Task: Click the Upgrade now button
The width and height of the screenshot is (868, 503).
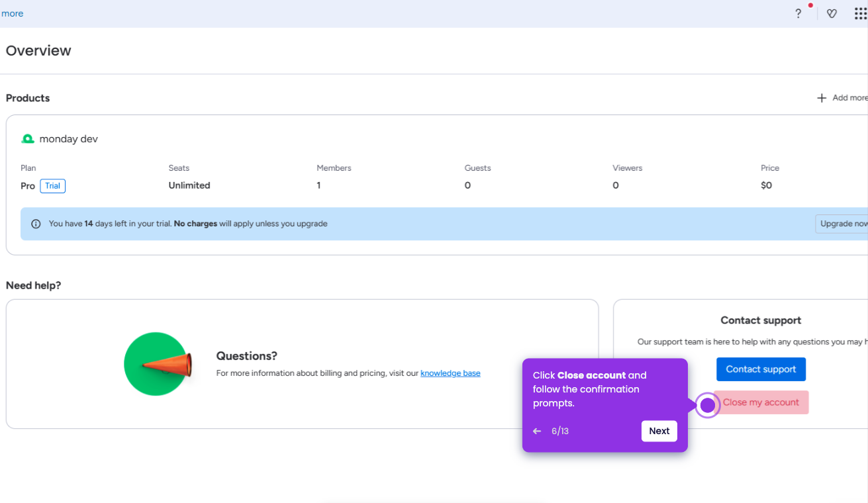Action: pyautogui.click(x=842, y=224)
